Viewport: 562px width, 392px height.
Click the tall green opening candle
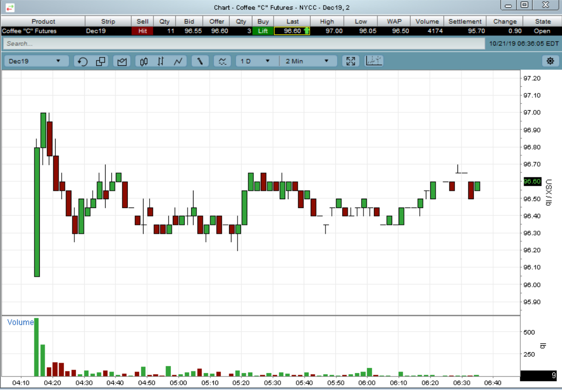pos(37,212)
